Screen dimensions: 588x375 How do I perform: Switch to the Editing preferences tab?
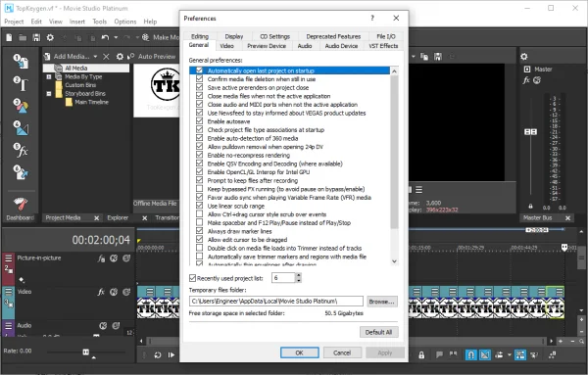coord(200,36)
